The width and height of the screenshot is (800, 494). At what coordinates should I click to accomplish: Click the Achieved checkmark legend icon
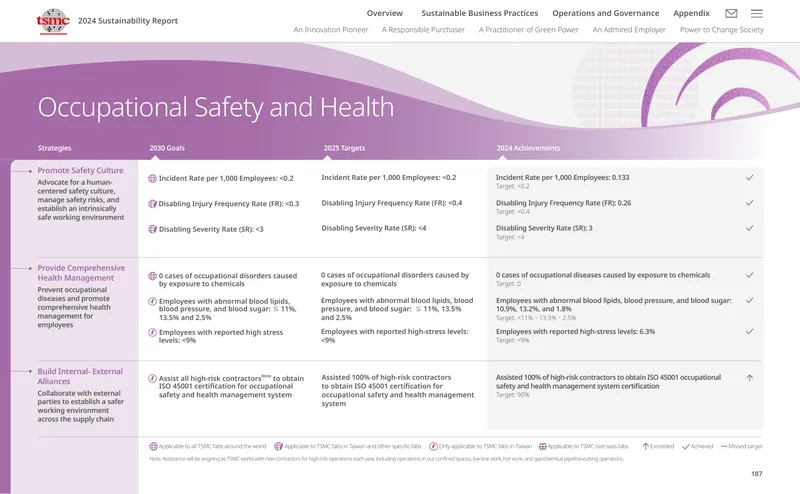click(686, 447)
